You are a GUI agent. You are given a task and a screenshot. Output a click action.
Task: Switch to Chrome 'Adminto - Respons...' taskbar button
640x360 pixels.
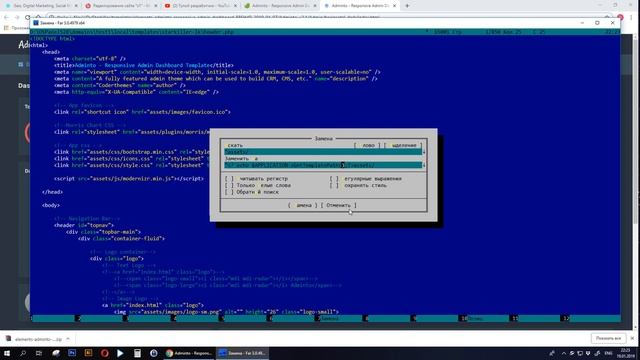tap(189, 353)
